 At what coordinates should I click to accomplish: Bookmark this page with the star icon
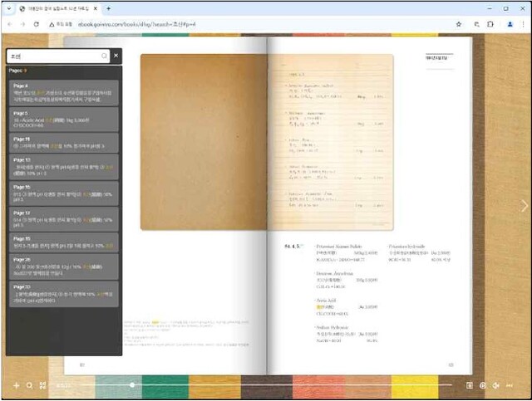[x=458, y=24]
